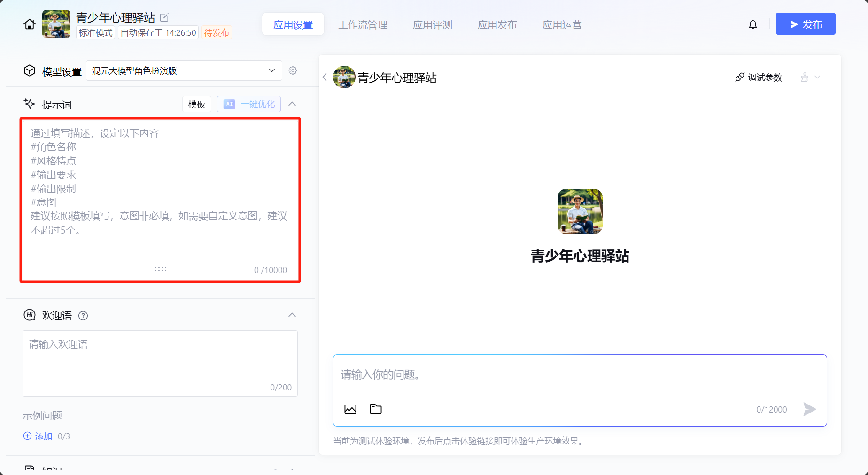Click the image upload icon
Image resolution: width=868 pixels, height=475 pixels.
350,409
